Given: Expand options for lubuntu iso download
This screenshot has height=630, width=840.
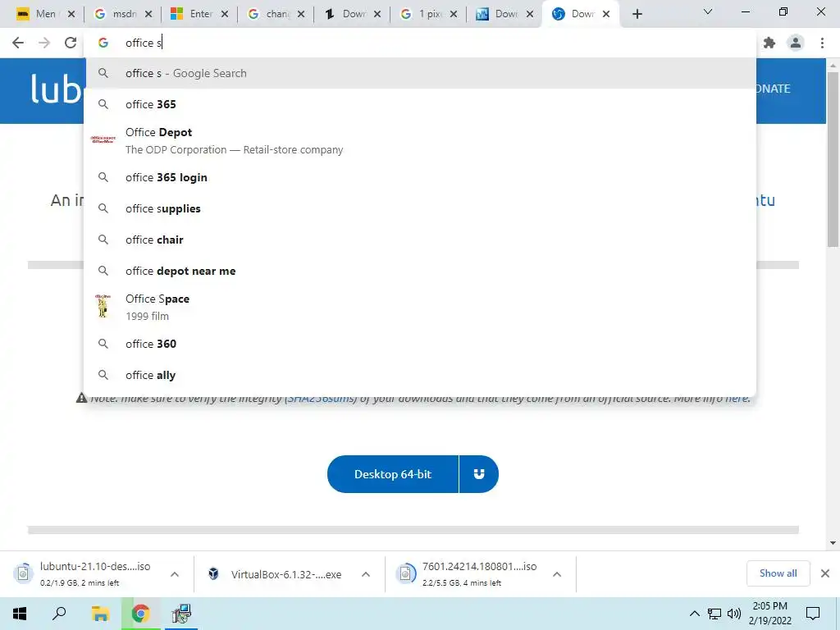Looking at the screenshot, I should 175,574.
